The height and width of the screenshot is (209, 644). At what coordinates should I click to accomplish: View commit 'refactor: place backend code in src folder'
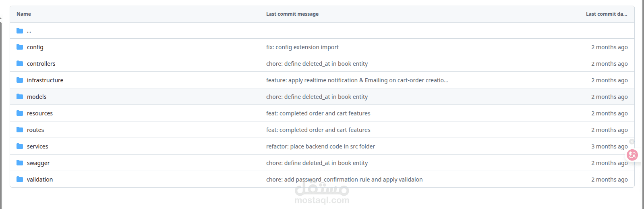pos(320,146)
